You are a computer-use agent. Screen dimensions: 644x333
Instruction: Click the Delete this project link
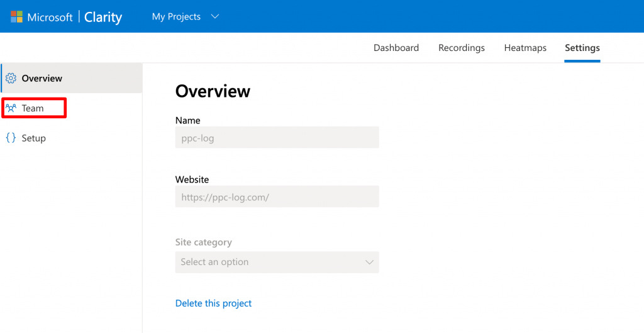pos(213,303)
